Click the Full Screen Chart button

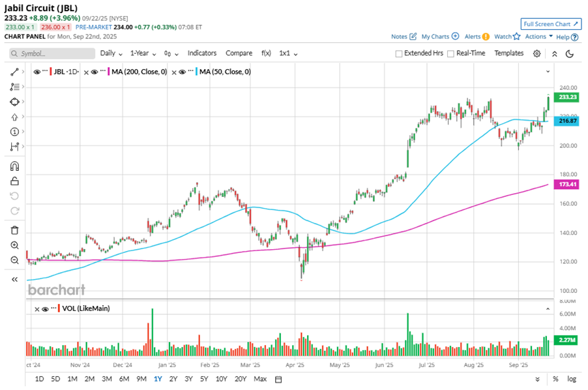coord(551,24)
